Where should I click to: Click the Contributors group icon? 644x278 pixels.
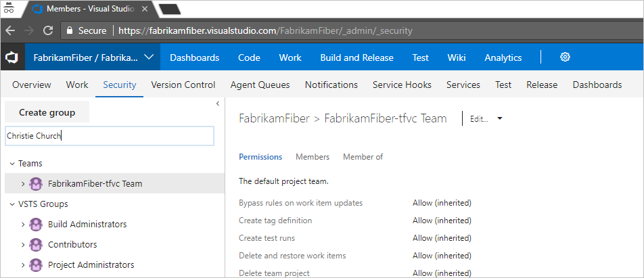pos(36,244)
